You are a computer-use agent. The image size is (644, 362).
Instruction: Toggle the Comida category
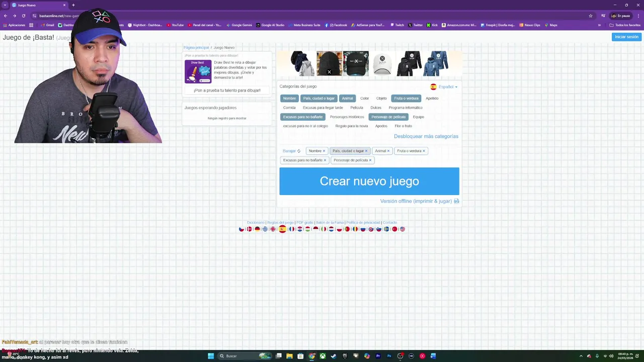pos(289,108)
